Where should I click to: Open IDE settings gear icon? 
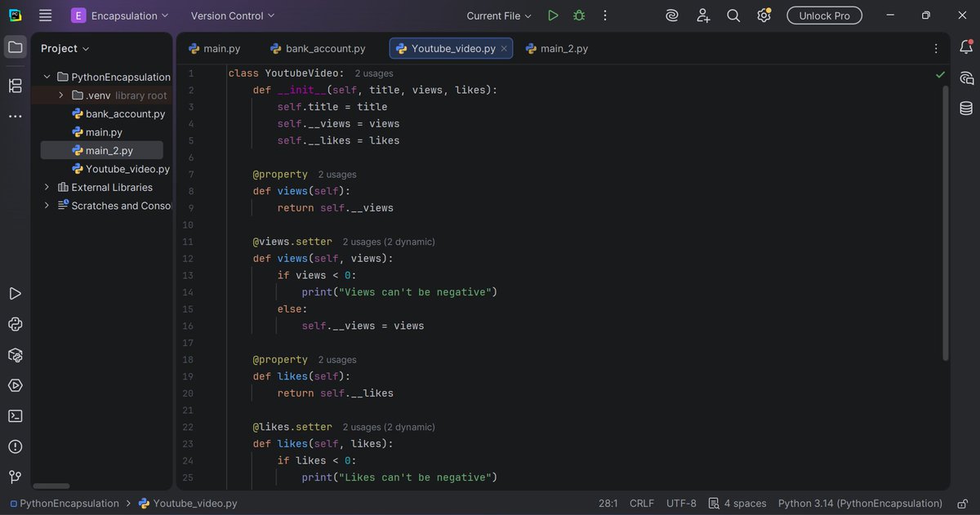764,16
